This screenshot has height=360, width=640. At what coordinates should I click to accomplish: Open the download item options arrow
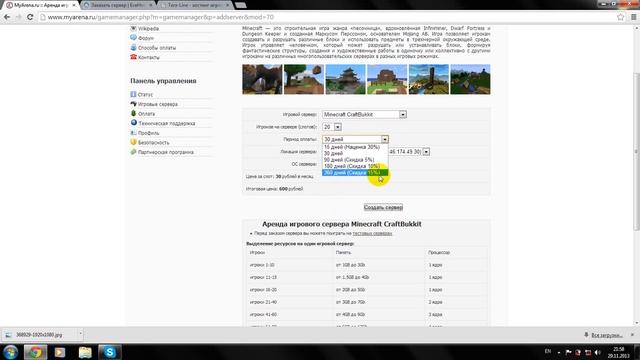tap(80, 334)
